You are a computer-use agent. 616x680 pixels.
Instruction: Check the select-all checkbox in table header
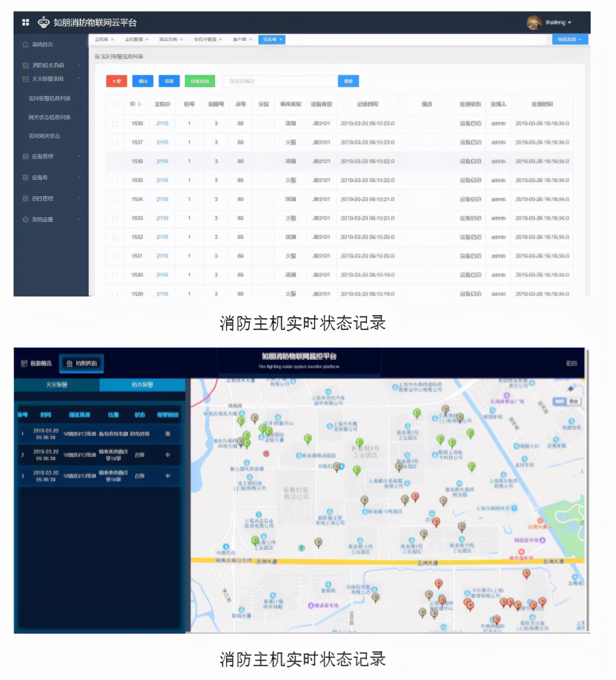pos(115,104)
